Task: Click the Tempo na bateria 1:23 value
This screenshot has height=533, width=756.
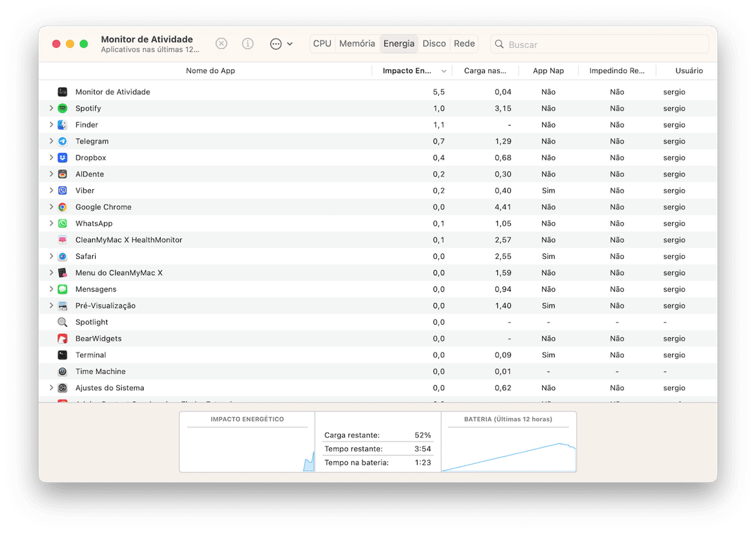Action: coord(423,462)
